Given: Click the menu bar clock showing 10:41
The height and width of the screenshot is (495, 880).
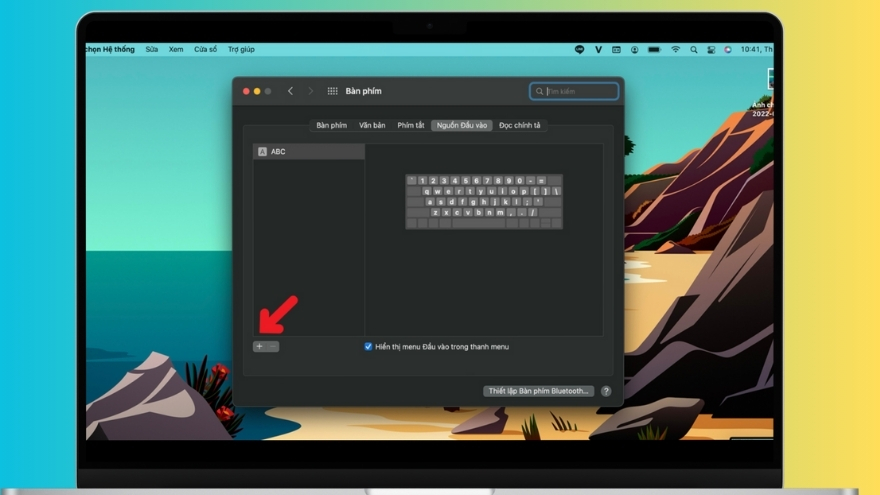Looking at the screenshot, I should tap(757, 49).
